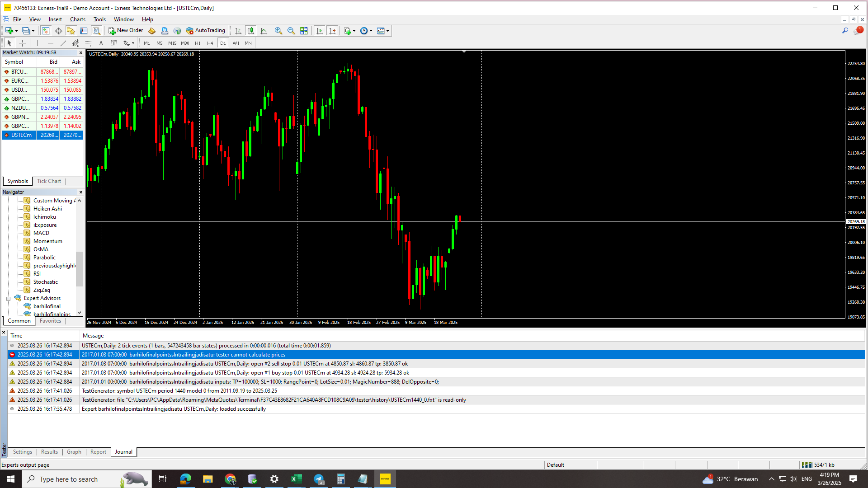Viewport: 868px width, 488px height.
Task: Toggle the Market Watch panel icon
Action: coord(46,31)
